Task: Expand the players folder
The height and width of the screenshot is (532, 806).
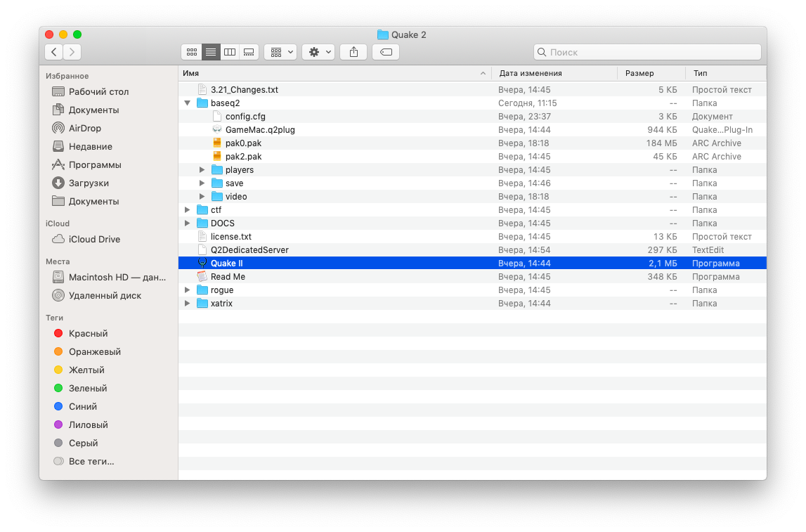Action: point(202,169)
